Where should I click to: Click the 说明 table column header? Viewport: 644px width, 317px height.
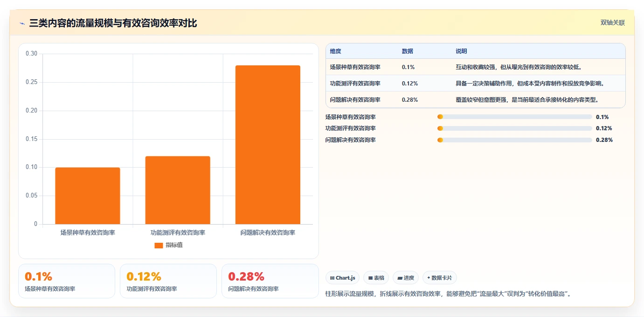click(461, 51)
